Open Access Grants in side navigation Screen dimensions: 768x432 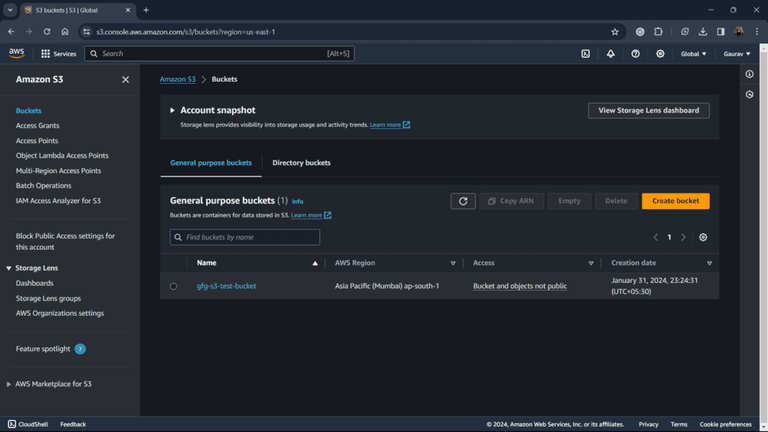pyautogui.click(x=37, y=125)
